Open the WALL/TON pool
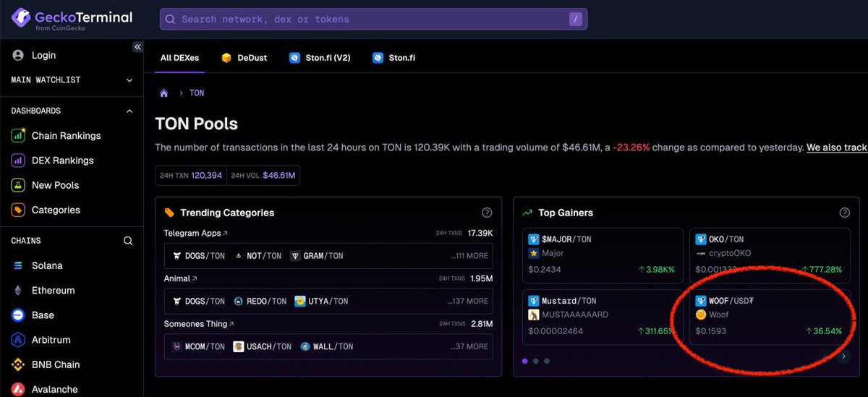 pyautogui.click(x=327, y=346)
